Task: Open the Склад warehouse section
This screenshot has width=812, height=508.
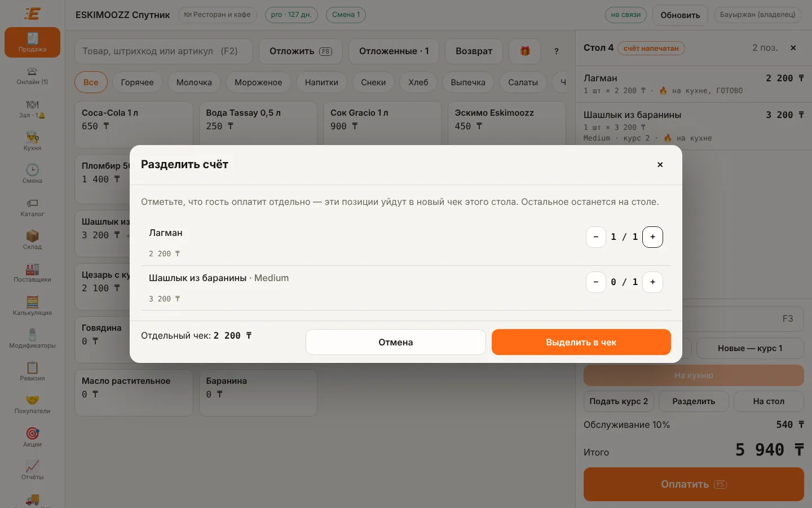Action: [32, 240]
